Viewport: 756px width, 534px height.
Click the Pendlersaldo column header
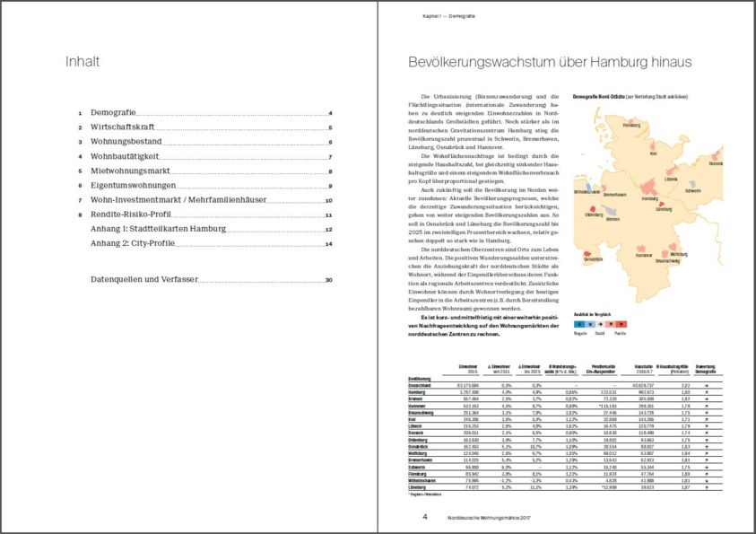click(601, 369)
